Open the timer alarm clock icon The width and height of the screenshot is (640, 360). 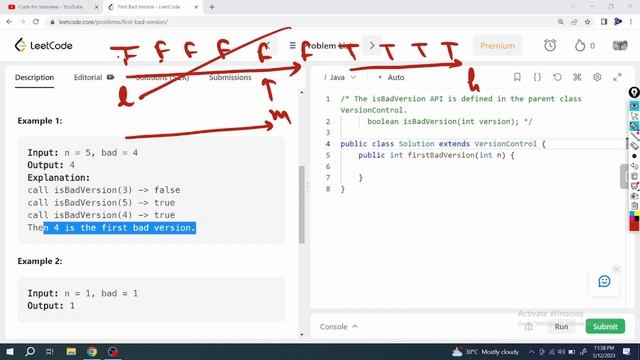(550, 45)
